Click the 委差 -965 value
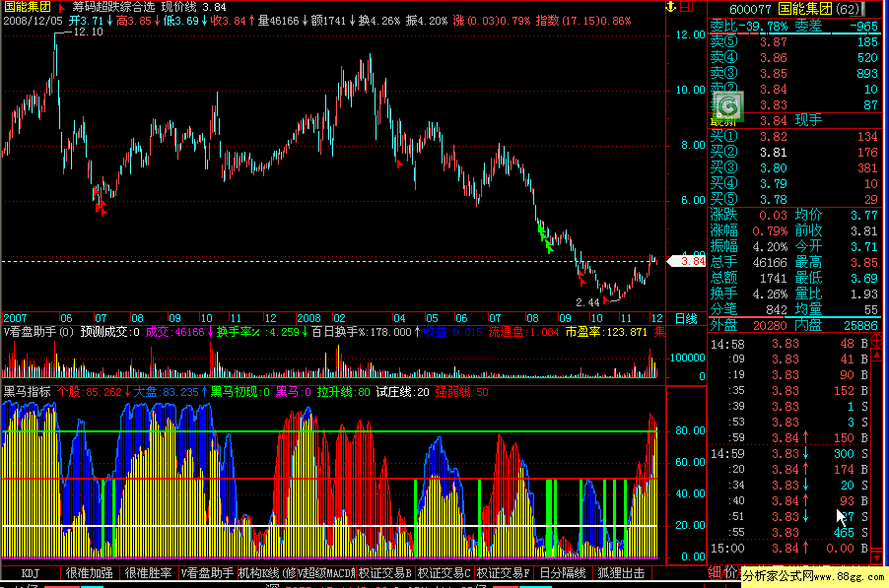The image size is (889, 588). 863,26
